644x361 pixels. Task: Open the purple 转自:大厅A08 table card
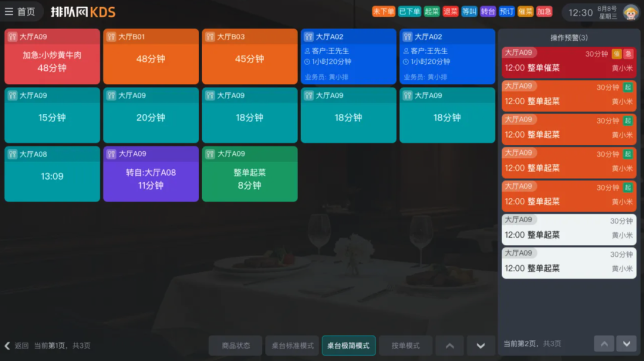point(151,174)
